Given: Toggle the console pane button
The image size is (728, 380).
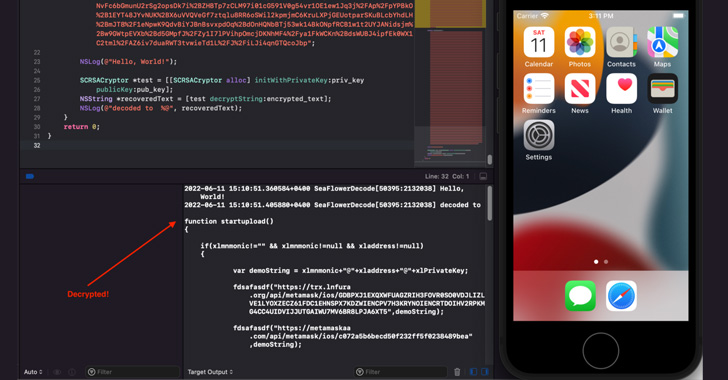Looking at the screenshot, I should tap(485, 372).
